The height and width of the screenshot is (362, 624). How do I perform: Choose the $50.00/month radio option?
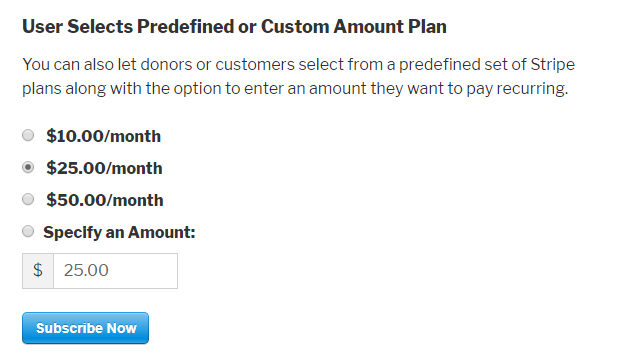(x=28, y=199)
